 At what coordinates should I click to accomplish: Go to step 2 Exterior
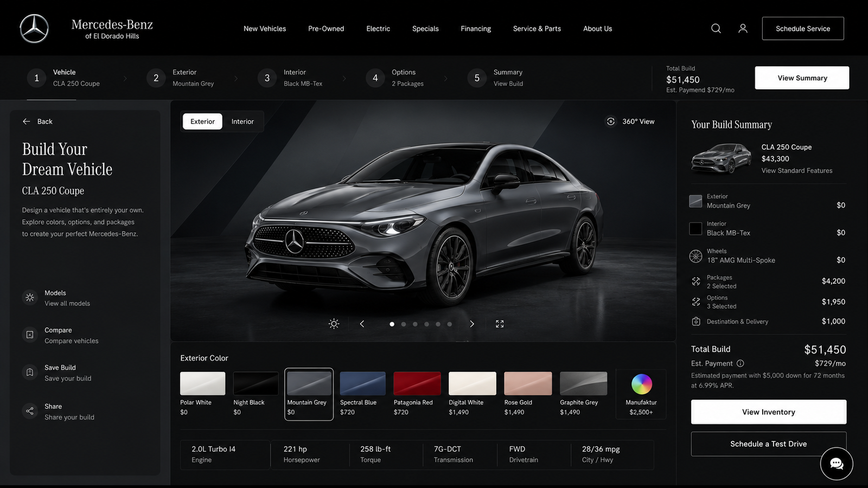coord(180,78)
